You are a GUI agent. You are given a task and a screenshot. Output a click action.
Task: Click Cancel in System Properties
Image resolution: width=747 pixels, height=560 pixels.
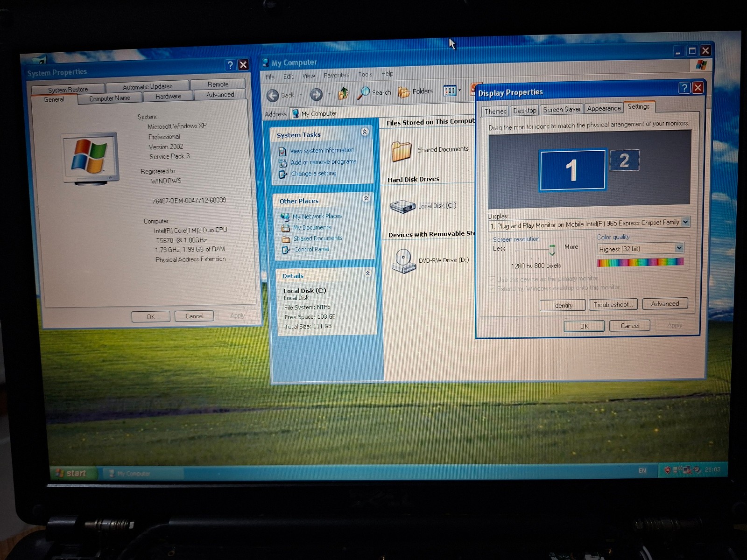pyautogui.click(x=194, y=316)
